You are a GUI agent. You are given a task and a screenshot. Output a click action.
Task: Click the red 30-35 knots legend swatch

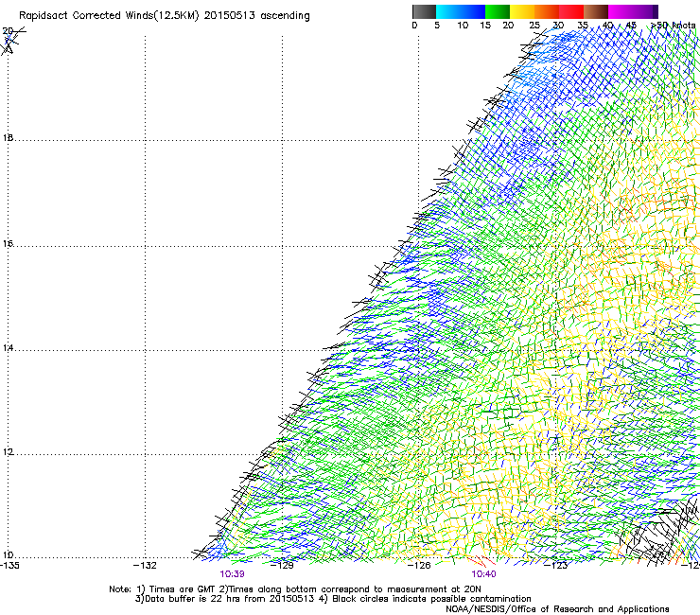click(x=571, y=11)
